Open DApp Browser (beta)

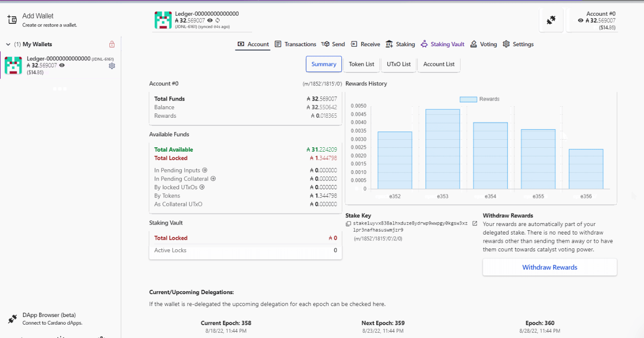pyautogui.click(x=49, y=315)
